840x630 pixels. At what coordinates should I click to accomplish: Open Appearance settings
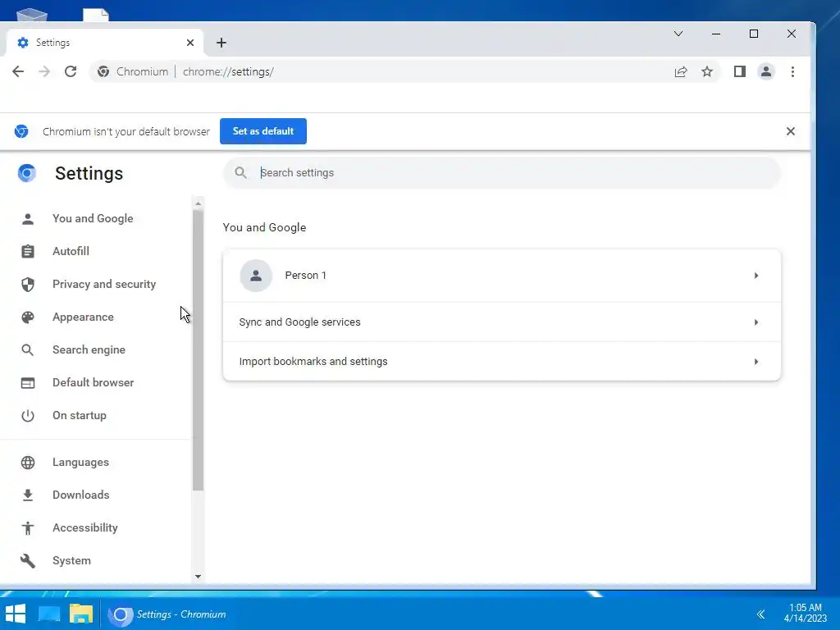[83, 317]
